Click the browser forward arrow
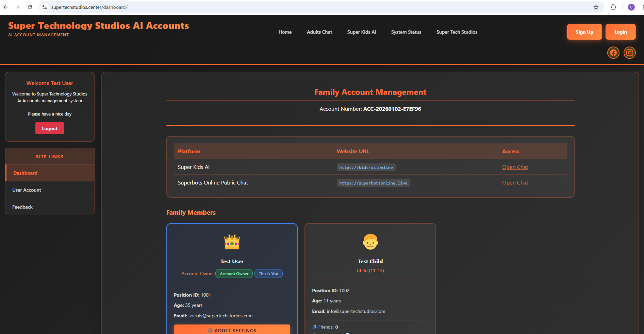Image resolution: width=644 pixels, height=334 pixels. 18,7
